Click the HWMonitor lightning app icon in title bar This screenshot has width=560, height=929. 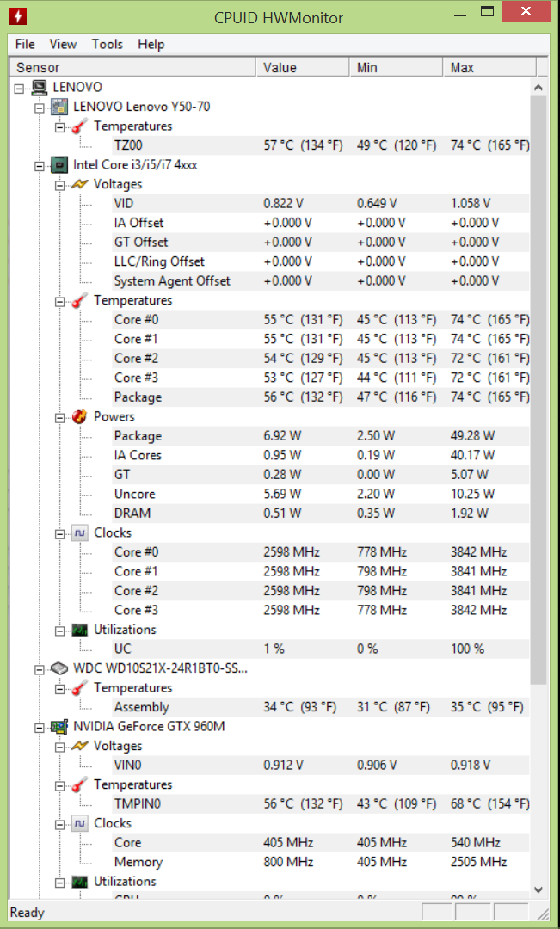coord(18,15)
